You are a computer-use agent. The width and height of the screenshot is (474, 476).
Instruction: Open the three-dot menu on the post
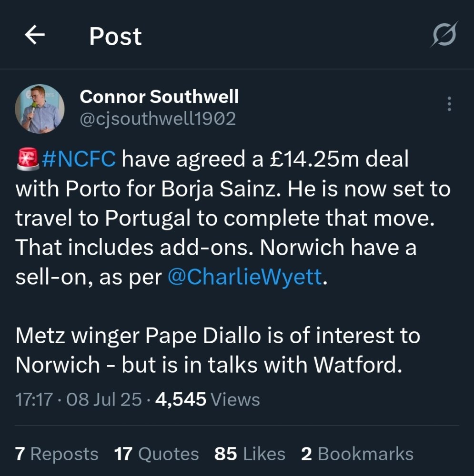(x=449, y=104)
